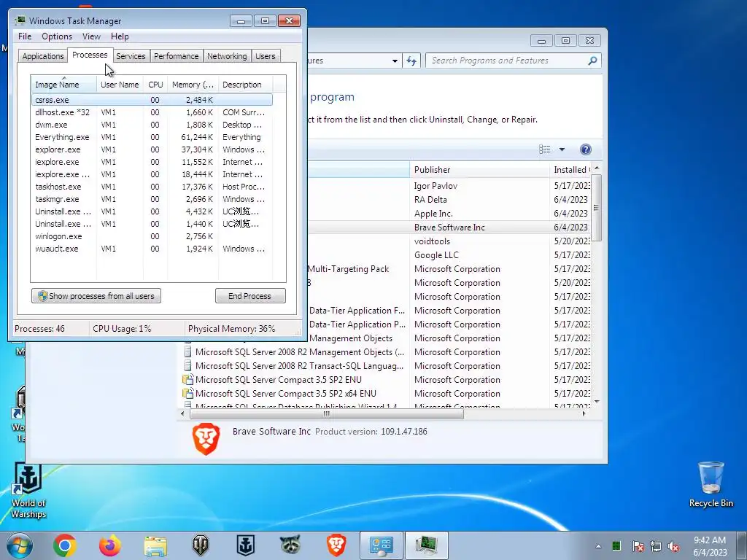This screenshot has height=560, width=747.
Task: Select the Igor Pavlov publisher row
Action: pos(449,186)
